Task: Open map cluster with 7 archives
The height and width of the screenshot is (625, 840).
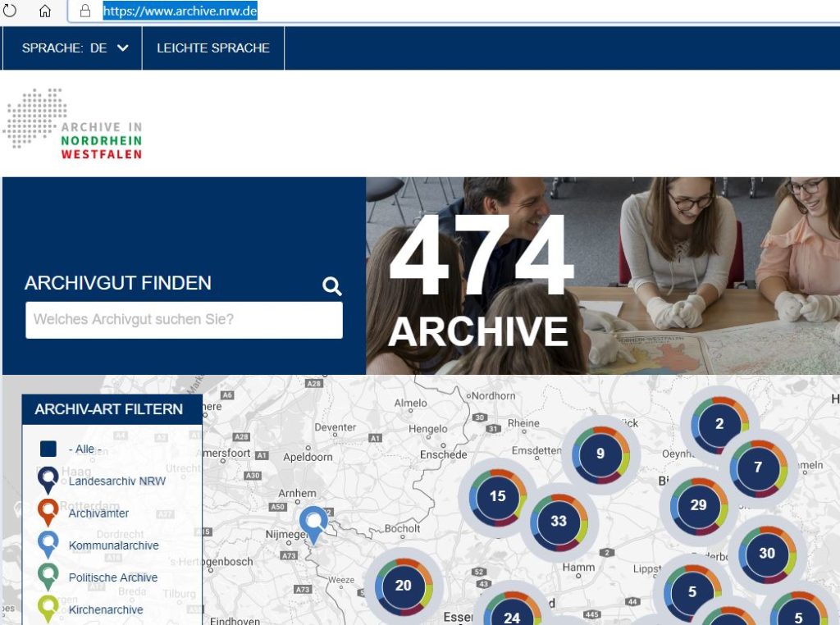Action: click(758, 468)
